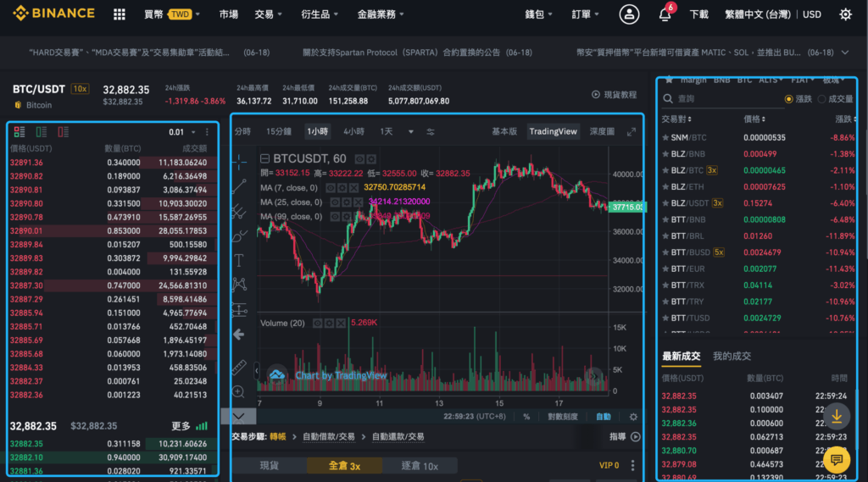Open the favorites star tab in market list
This screenshot has width=868, height=482.
click(x=669, y=80)
